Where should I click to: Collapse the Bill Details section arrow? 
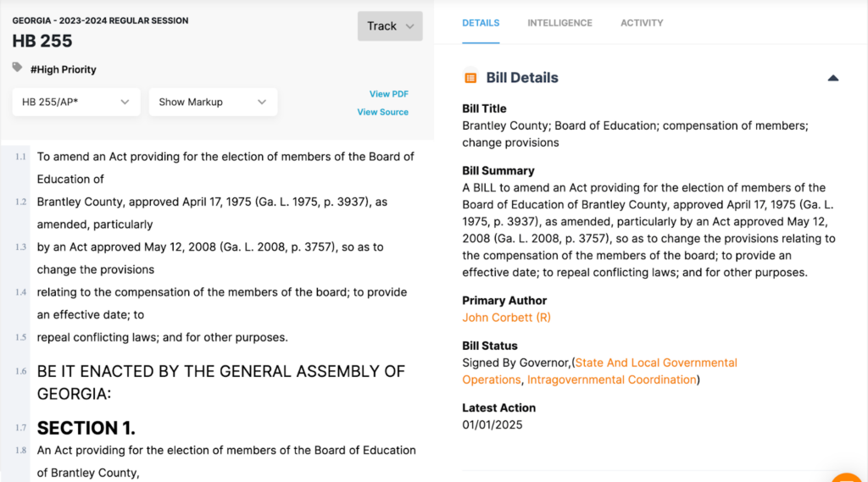tap(832, 78)
